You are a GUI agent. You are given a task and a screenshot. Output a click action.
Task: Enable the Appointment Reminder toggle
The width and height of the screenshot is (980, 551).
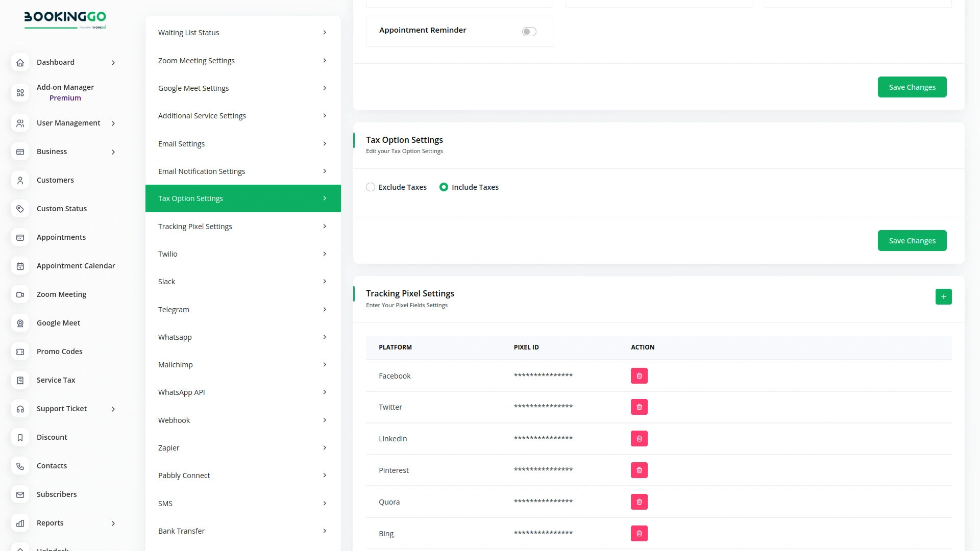click(529, 31)
